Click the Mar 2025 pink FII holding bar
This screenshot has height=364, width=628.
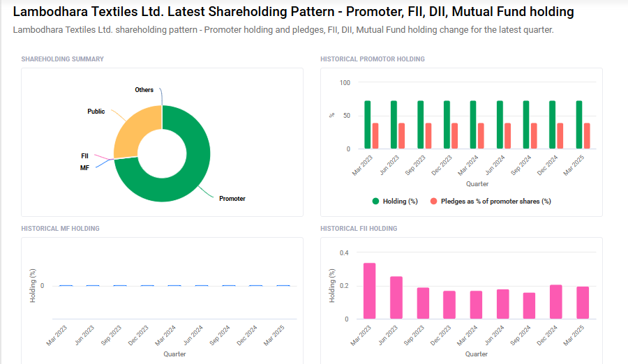(583, 303)
